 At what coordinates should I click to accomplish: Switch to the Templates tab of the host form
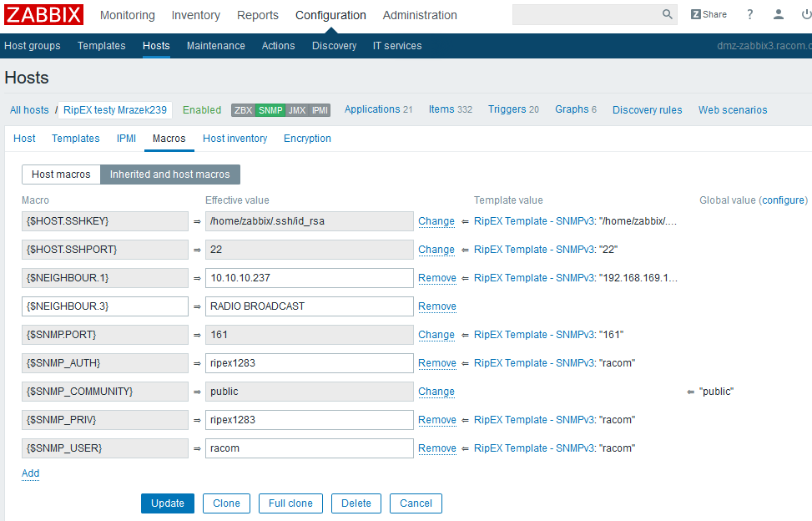(x=76, y=139)
